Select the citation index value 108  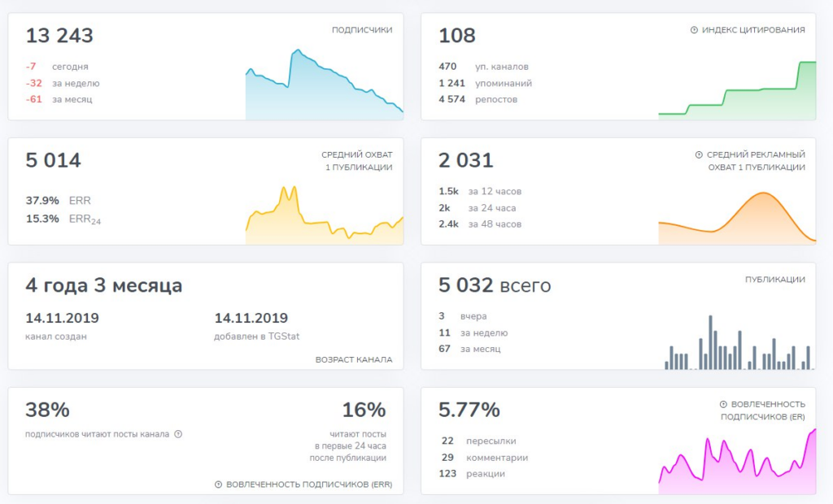[457, 36]
